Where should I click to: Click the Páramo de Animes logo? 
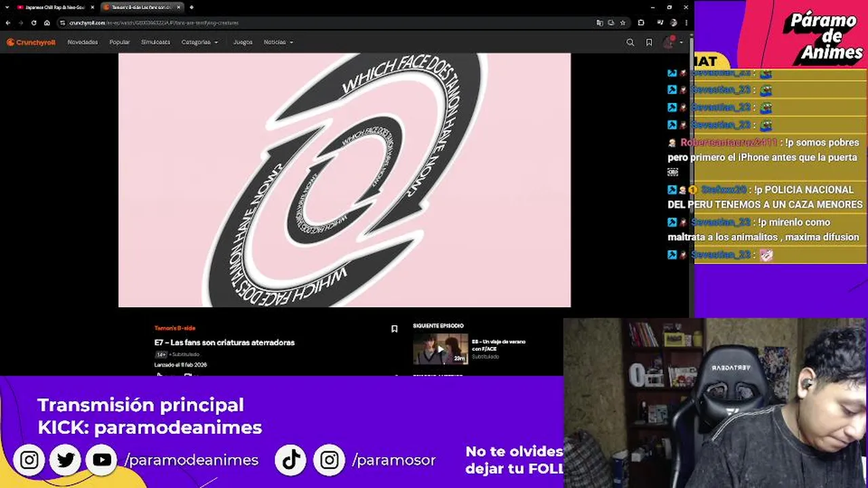tap(823, 37)
